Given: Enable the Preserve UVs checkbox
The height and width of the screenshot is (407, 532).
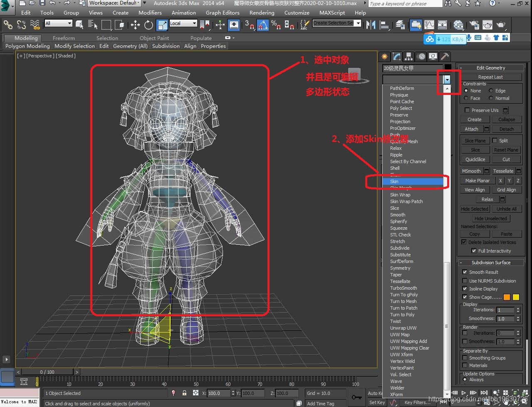Looking at the screenshot, I should point(467,110).
